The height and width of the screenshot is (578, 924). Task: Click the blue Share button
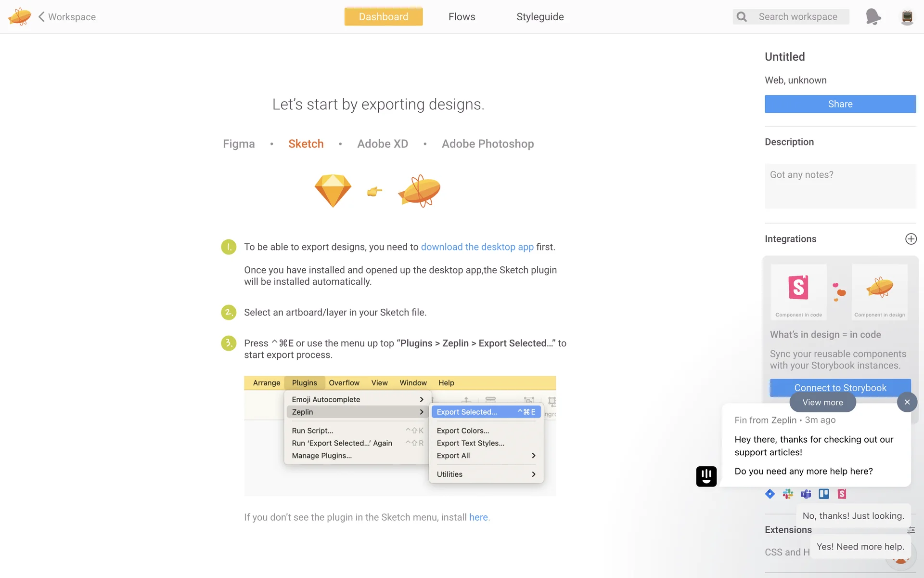(x=840, y=104)
